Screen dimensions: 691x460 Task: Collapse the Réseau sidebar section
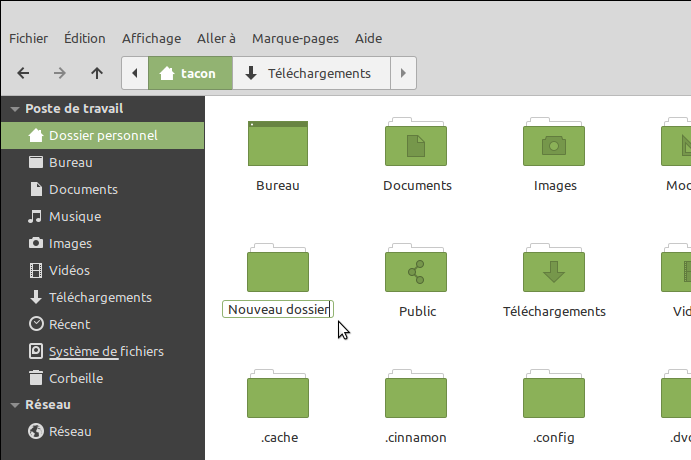click(15, 405)
